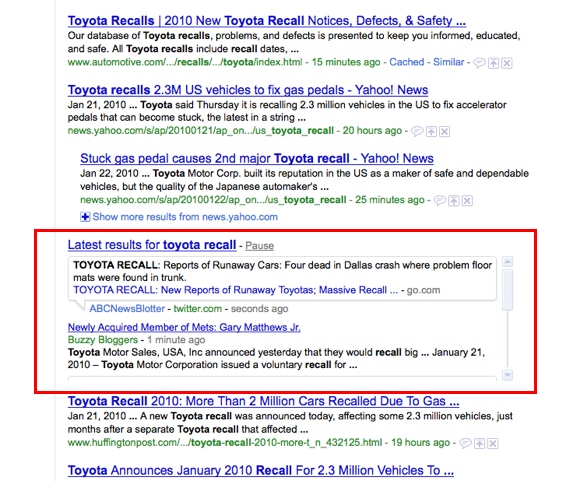This screenshot has height=489, width=586.
Task: Click the go.com source text
Action: (x=423, y=290)
